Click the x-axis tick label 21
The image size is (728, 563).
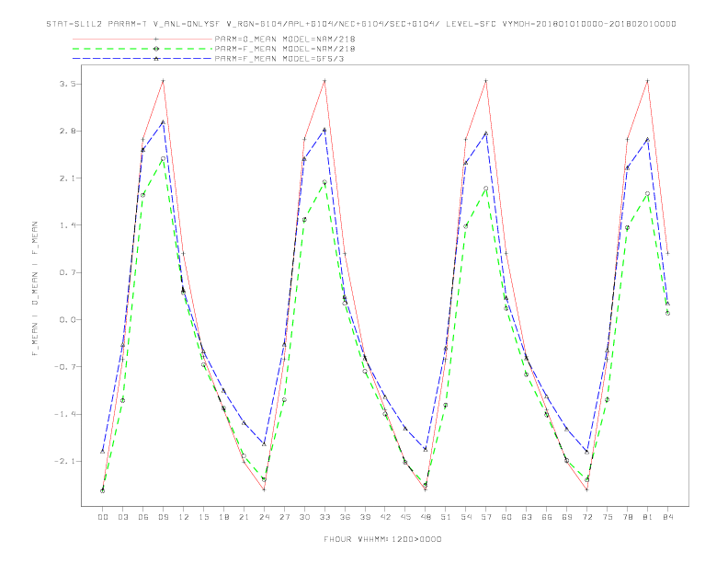244,517
